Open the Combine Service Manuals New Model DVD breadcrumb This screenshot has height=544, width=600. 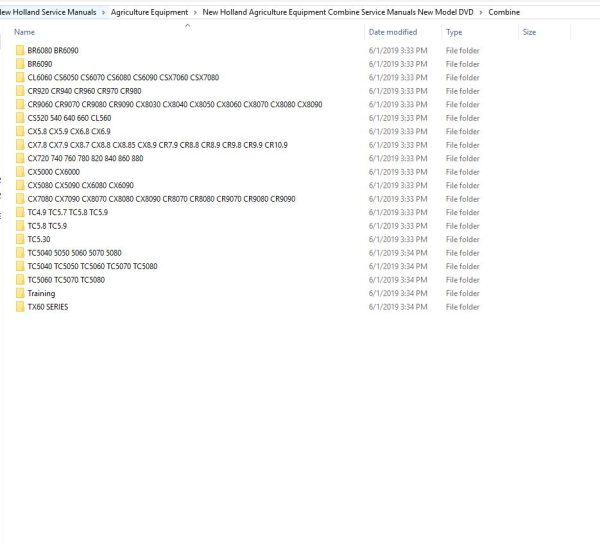coord(338,12)
